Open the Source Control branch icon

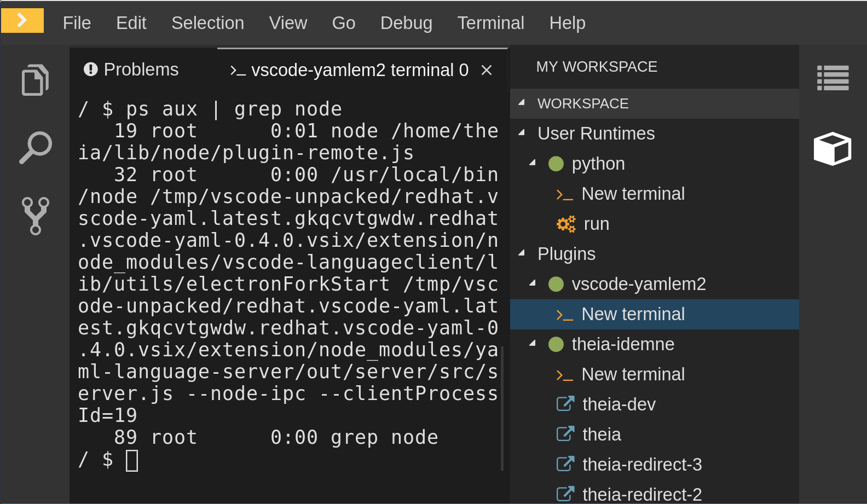(x=35, y=216)
